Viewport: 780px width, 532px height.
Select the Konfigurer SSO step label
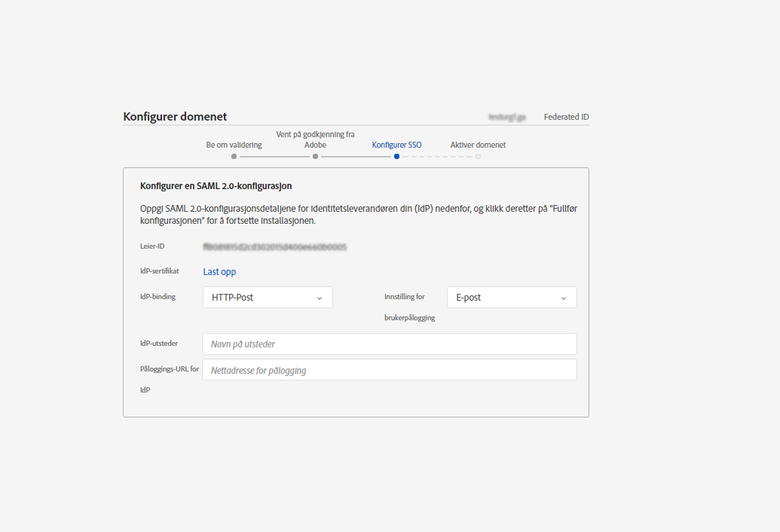(396, 145)
